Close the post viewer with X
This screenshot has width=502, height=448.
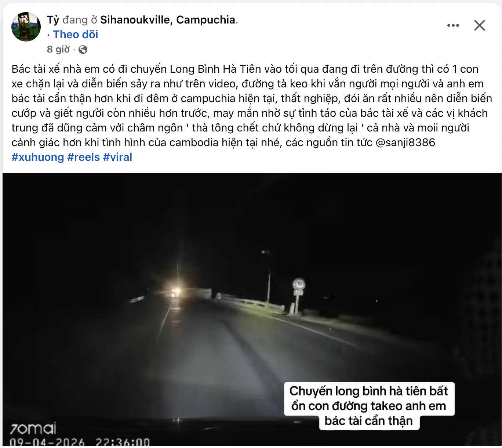coord(480,25)
